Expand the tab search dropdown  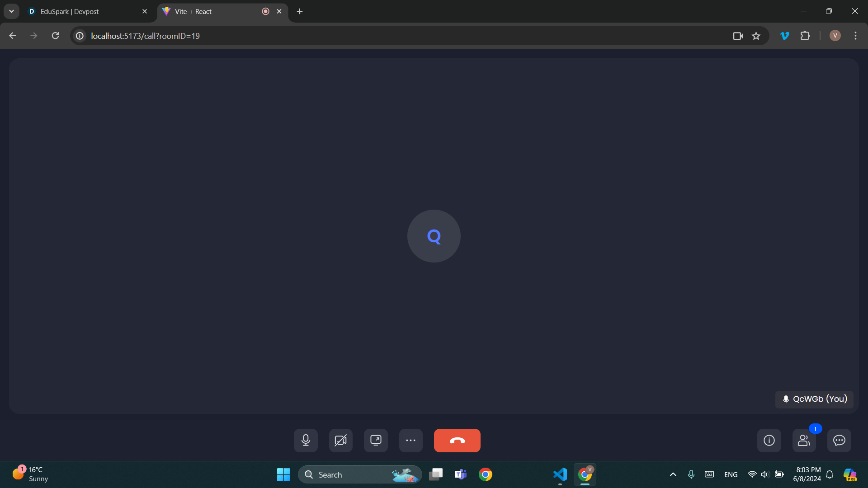[x=11, y=11]
